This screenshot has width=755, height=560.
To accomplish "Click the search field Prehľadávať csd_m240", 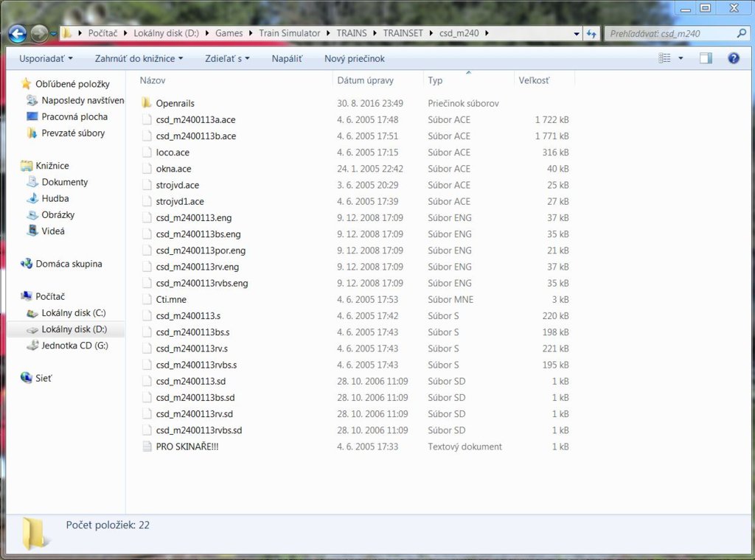I will [x=669, y=34].
